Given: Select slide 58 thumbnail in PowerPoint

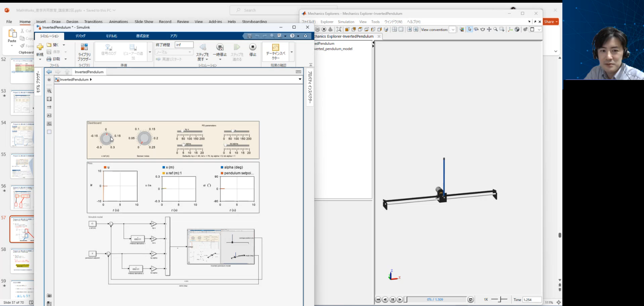Looking at the screenshot, I should [22, 261].
